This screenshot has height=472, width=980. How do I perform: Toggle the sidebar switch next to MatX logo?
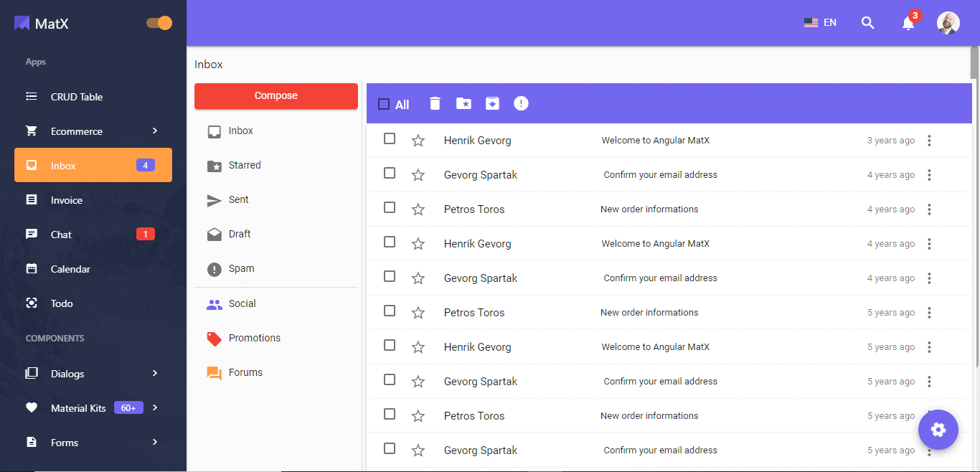[x=159, y=23]
